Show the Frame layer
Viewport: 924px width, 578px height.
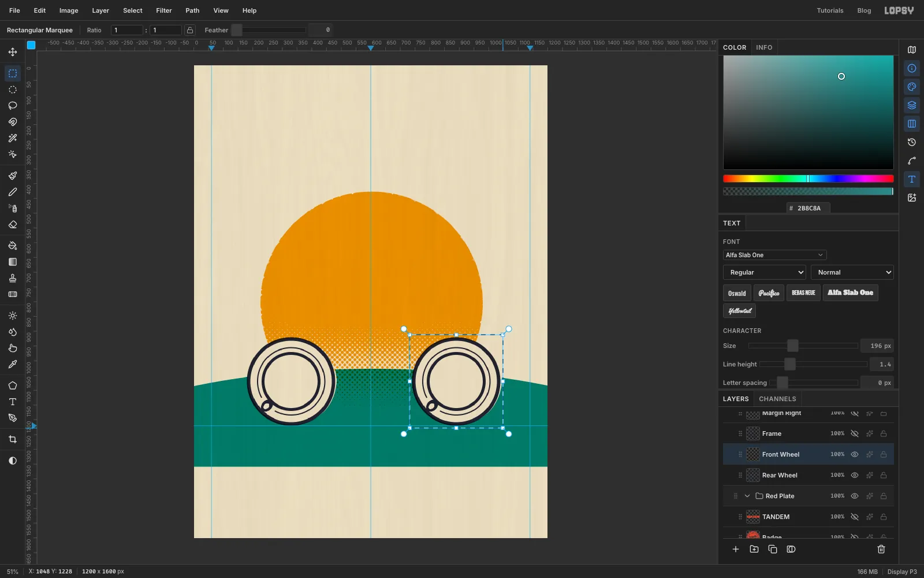click(855, 433)
